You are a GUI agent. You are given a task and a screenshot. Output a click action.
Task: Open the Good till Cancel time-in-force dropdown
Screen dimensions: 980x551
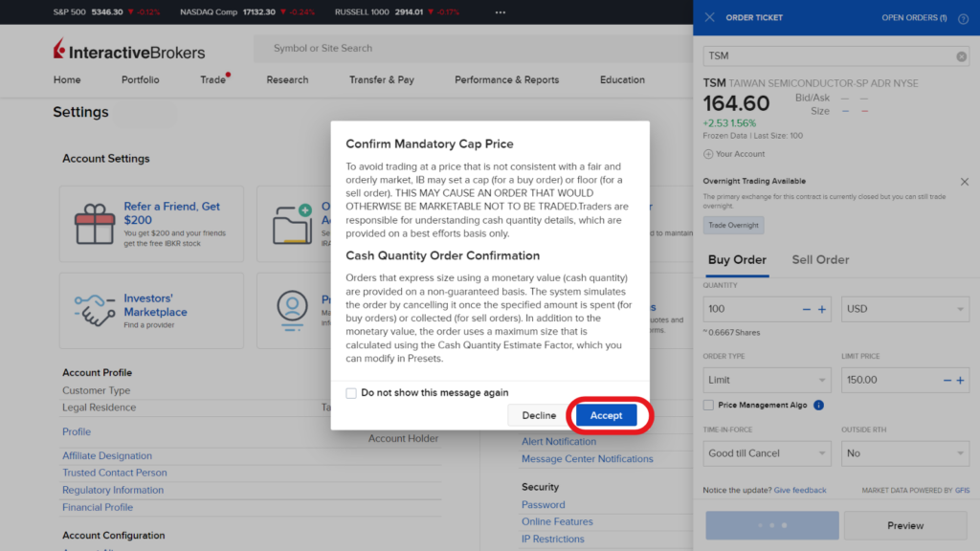(766, 452)
